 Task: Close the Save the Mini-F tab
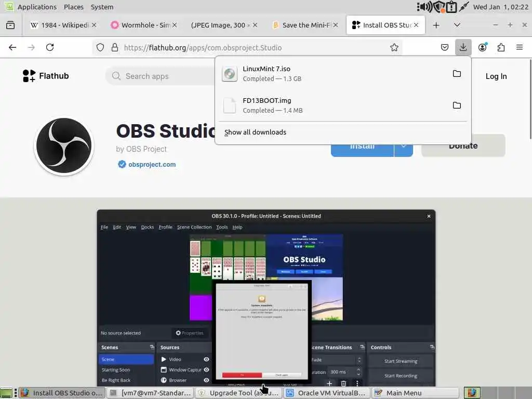[336, 25]
